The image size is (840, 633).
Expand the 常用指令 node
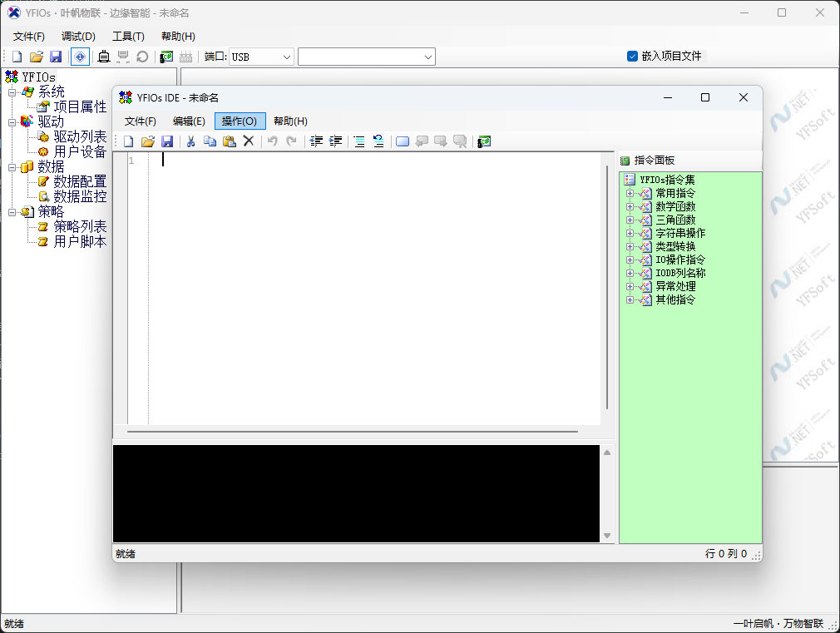pyautogui.click(x=630, y=194)
